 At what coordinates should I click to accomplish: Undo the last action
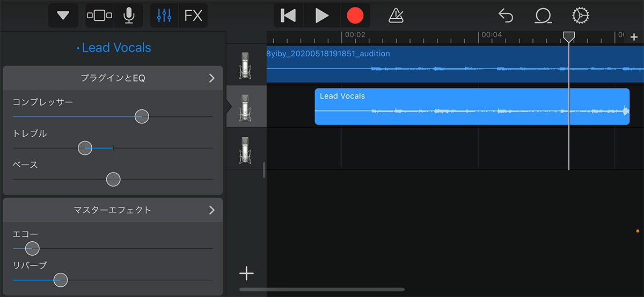[x=506, y=16]
